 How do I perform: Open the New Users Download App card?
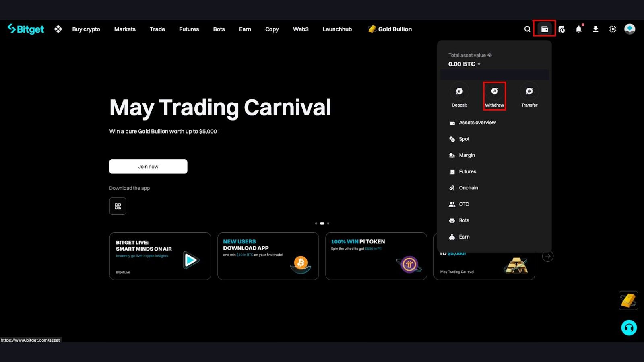(x=268, y=256)
